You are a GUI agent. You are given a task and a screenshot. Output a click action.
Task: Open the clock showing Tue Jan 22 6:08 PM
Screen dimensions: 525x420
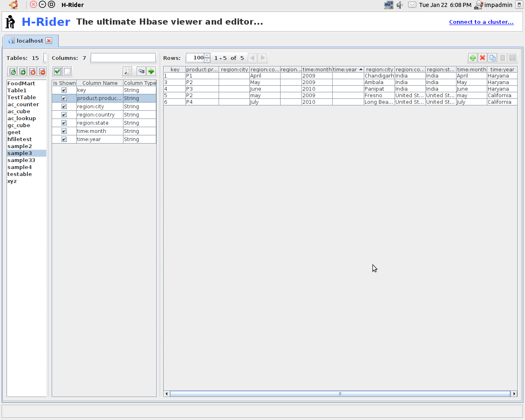[445, 5]
